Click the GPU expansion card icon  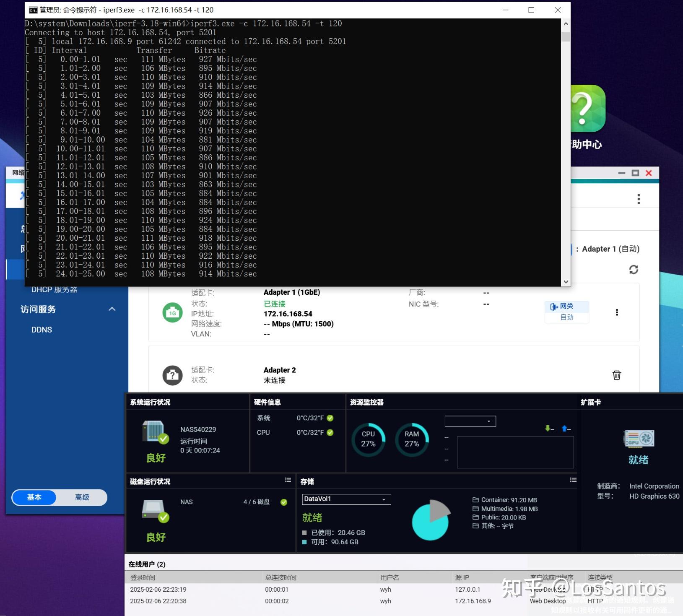[x=639, y=439]
